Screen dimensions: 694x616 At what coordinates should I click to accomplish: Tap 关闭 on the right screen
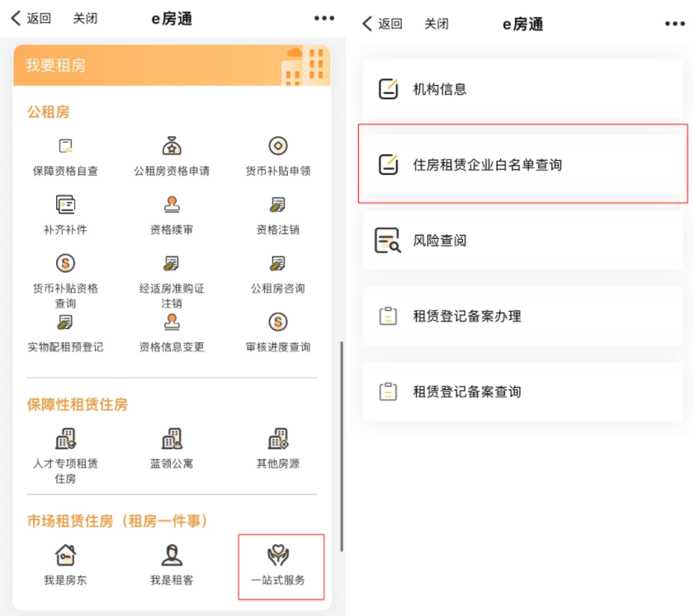(437, 23)
